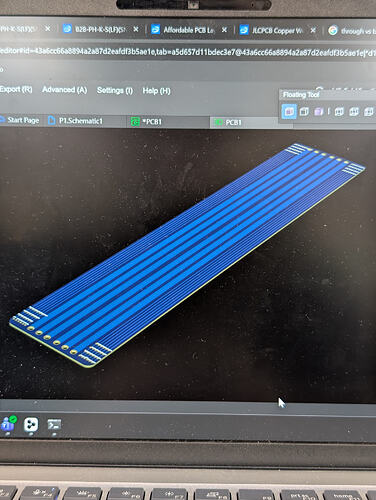The width and height of the screenshot is (376, 500).
Task: Open the Export (R) menu
Action: [x=16, y=89]
